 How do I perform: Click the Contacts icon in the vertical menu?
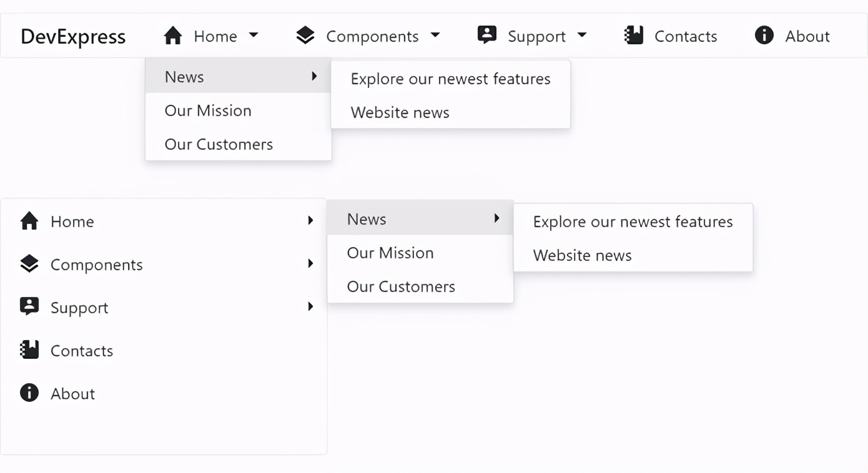[29, 349]
